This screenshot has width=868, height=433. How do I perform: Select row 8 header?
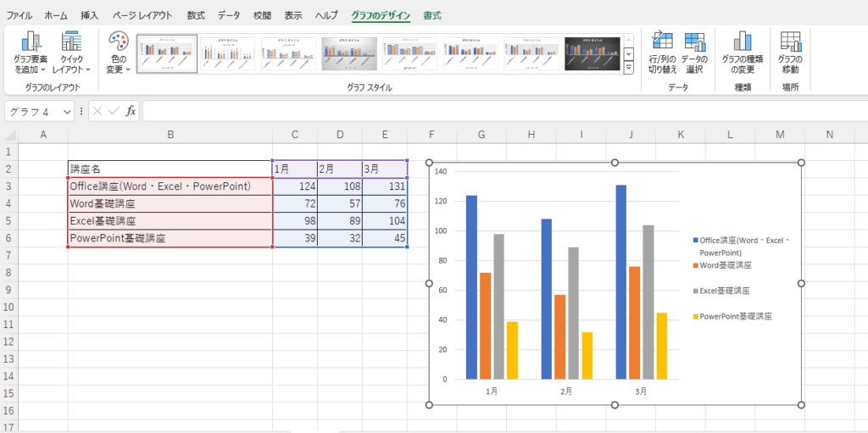tap(8, 272)
